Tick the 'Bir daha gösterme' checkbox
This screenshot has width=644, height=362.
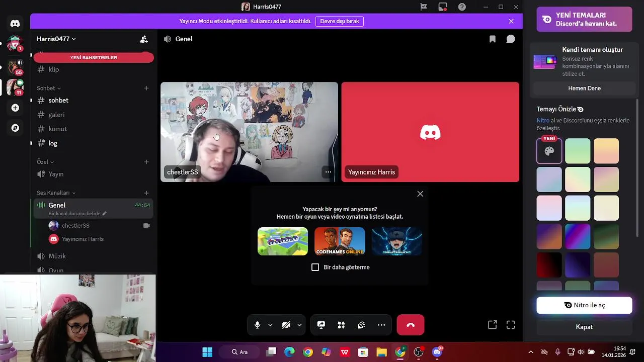click(x=315, y=267)
